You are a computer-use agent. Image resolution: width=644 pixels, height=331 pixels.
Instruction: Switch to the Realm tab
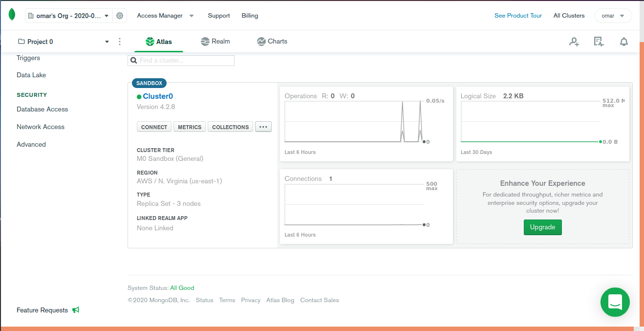(215, 42)
